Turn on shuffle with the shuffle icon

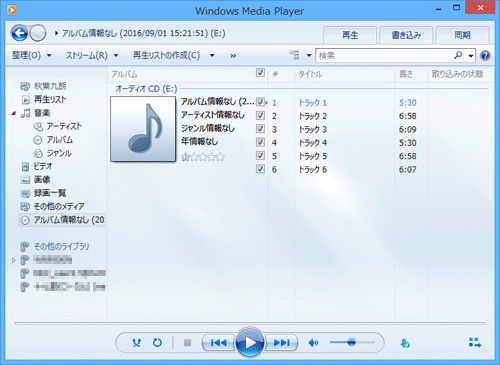click(136, 343)
